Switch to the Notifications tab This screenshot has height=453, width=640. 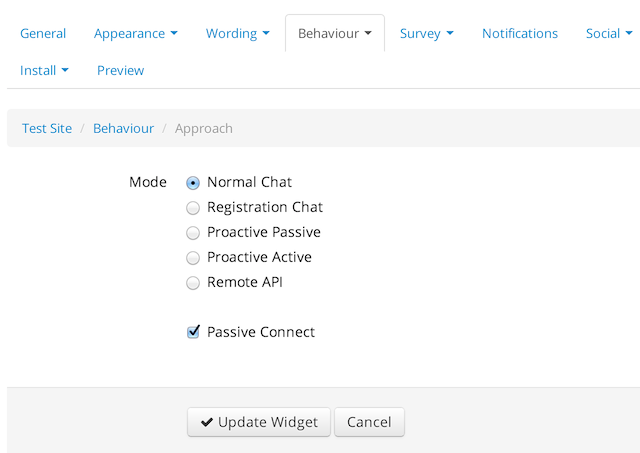520,33
